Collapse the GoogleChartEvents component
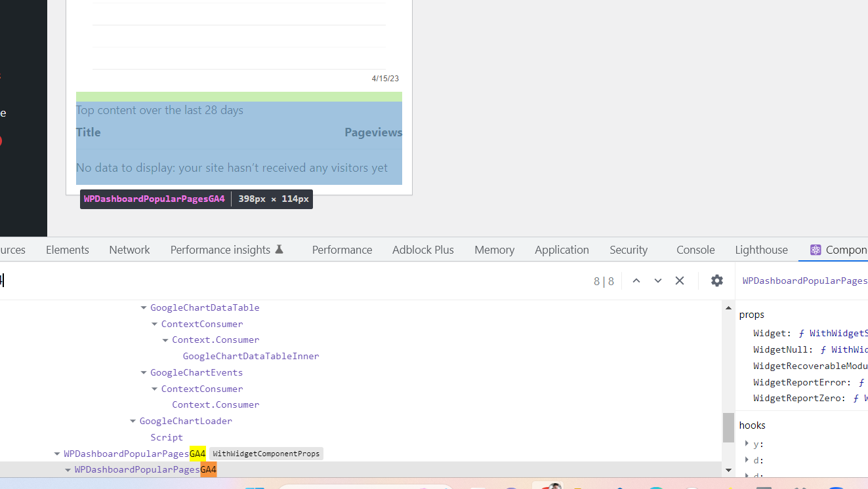 (x=143, y=372)
